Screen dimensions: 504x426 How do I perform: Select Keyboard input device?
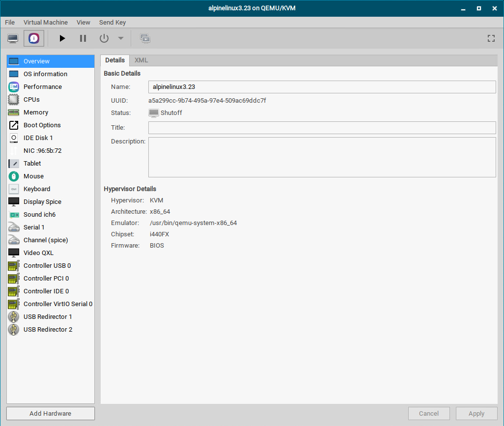click(x=51, y=189)
